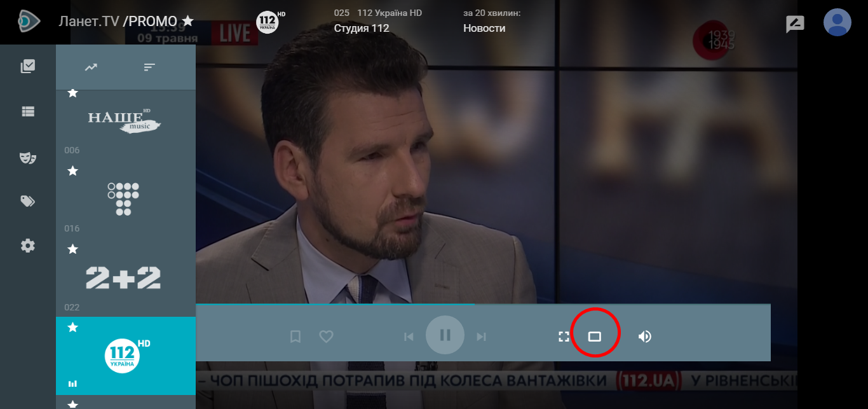Enter fullscreen mode
Image resolution: width=868 pixels, height=409 pixels.
pos(563,336)
